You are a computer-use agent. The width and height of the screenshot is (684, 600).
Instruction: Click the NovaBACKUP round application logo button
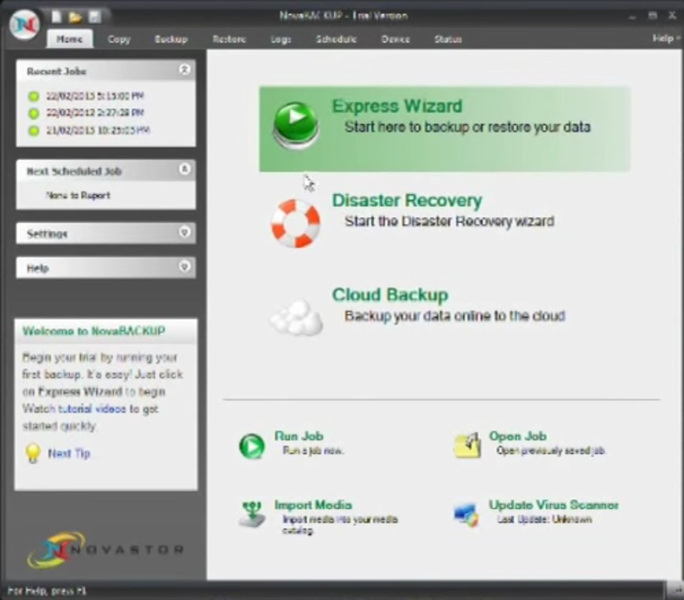[24, 25]
